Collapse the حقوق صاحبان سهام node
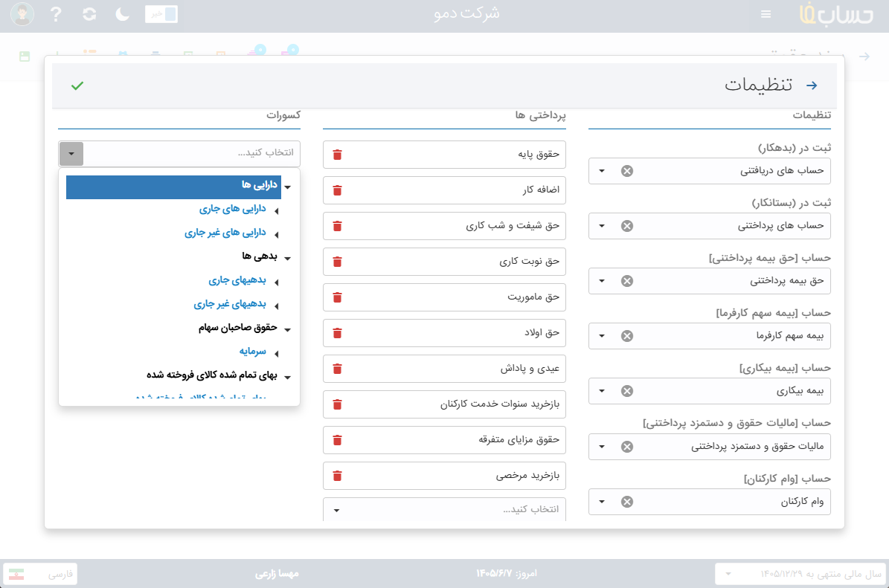889x588 pixels. point(288,330)
